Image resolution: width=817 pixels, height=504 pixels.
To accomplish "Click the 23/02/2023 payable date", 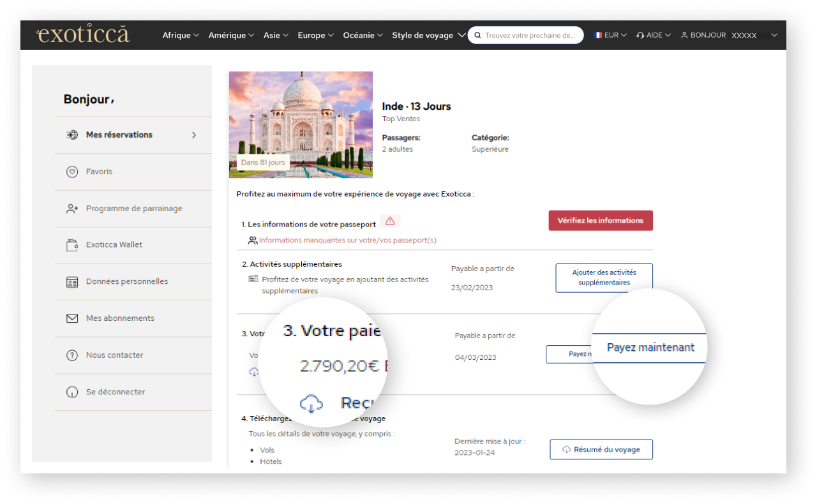I will click(472, 288).
